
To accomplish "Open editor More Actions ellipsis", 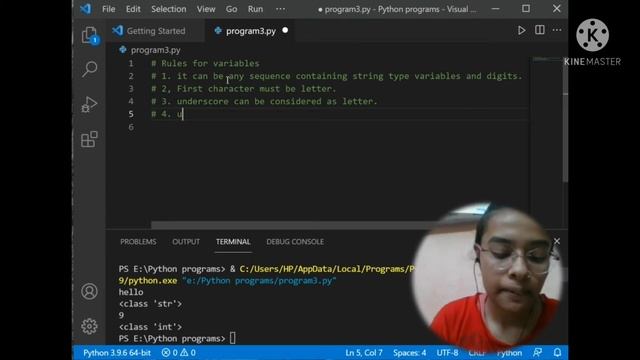I will [557, 30].
